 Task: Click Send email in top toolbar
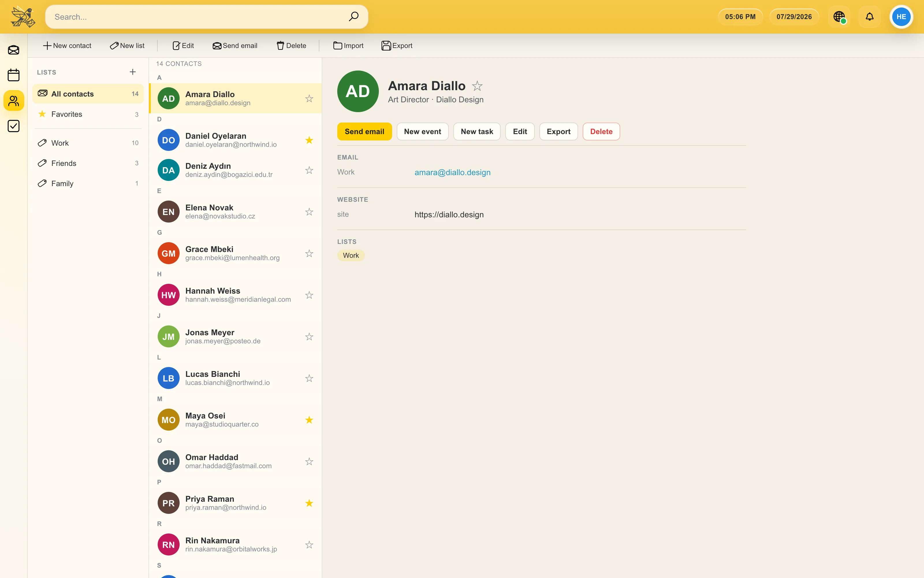click(235, 45)
